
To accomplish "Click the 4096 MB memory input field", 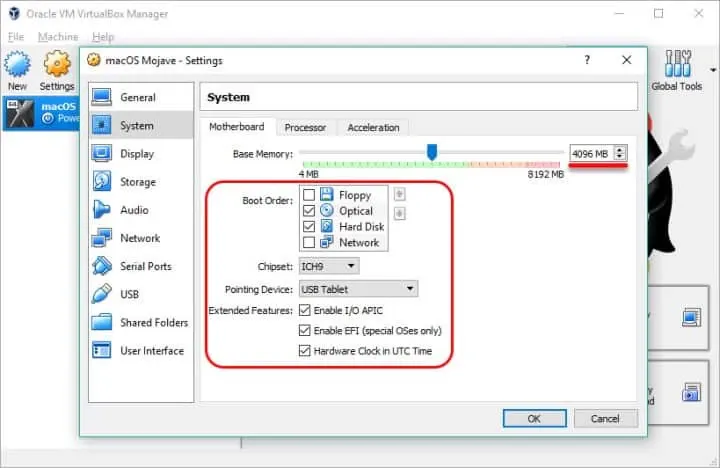I will point(592,153).
